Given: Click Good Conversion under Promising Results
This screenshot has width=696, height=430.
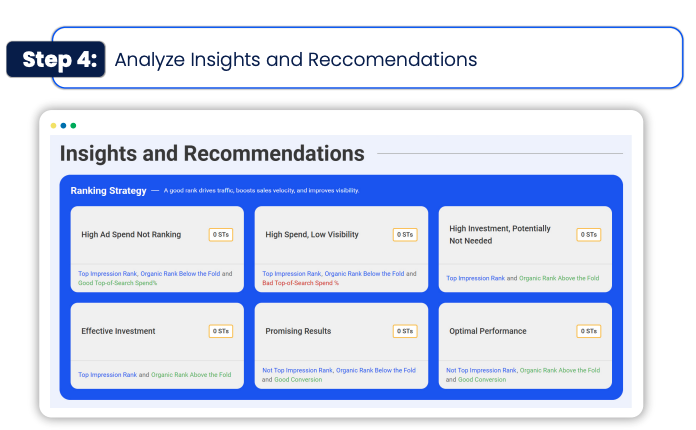Looking at the screenshot, I should [298, 379].
